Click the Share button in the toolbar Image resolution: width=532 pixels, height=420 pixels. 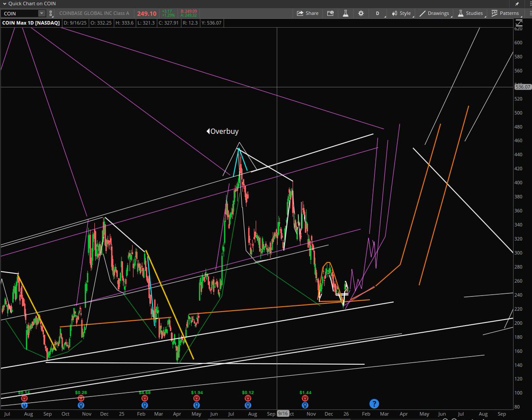click(x=308, y=13)
